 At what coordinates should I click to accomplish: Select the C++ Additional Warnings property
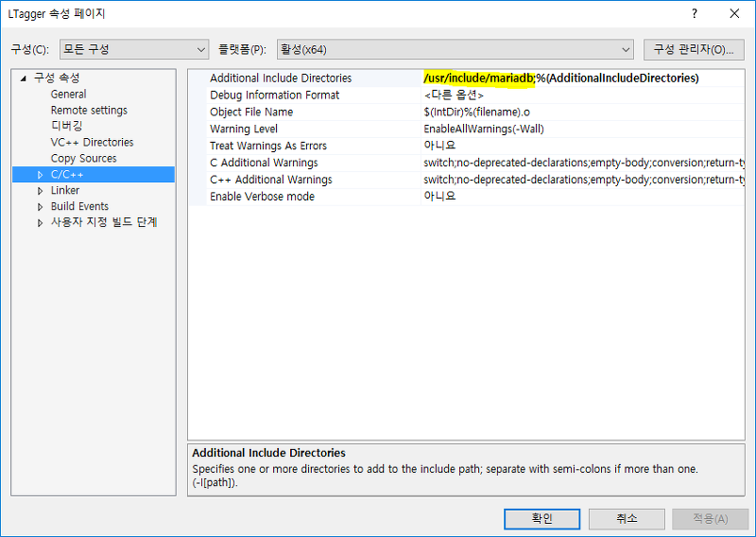click(271, 180)
